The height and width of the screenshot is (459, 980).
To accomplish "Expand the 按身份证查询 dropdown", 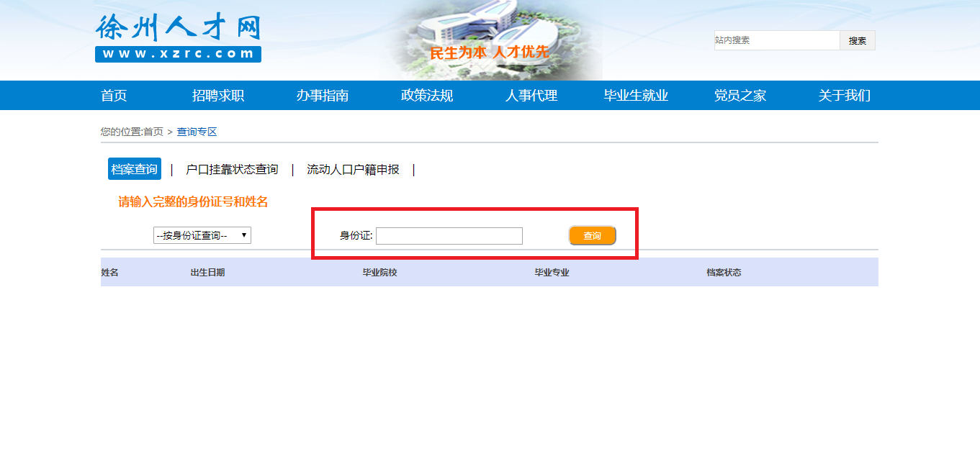I will point(202,235).
